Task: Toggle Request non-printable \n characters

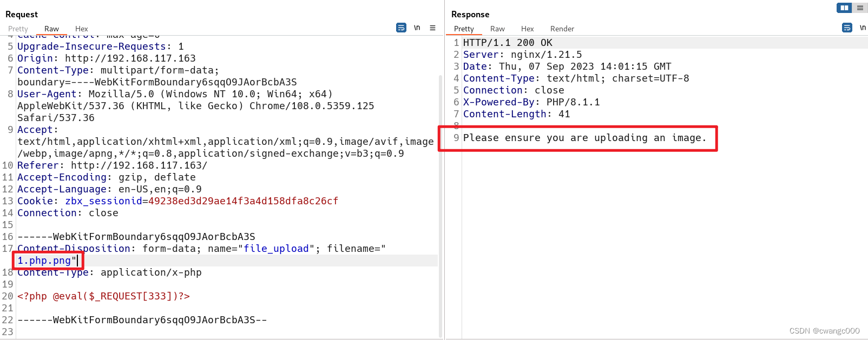Action: pyautogui.click(x=417, y=28)
